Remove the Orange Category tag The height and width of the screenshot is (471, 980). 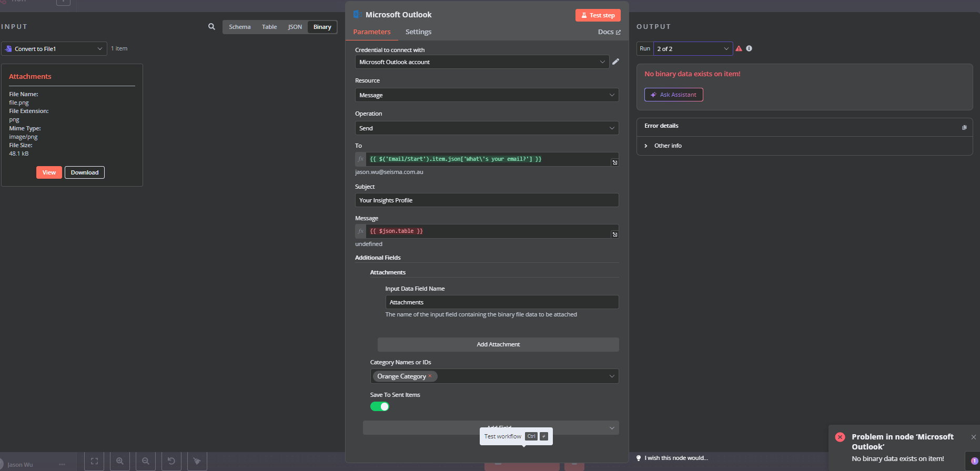coord(430,376)
